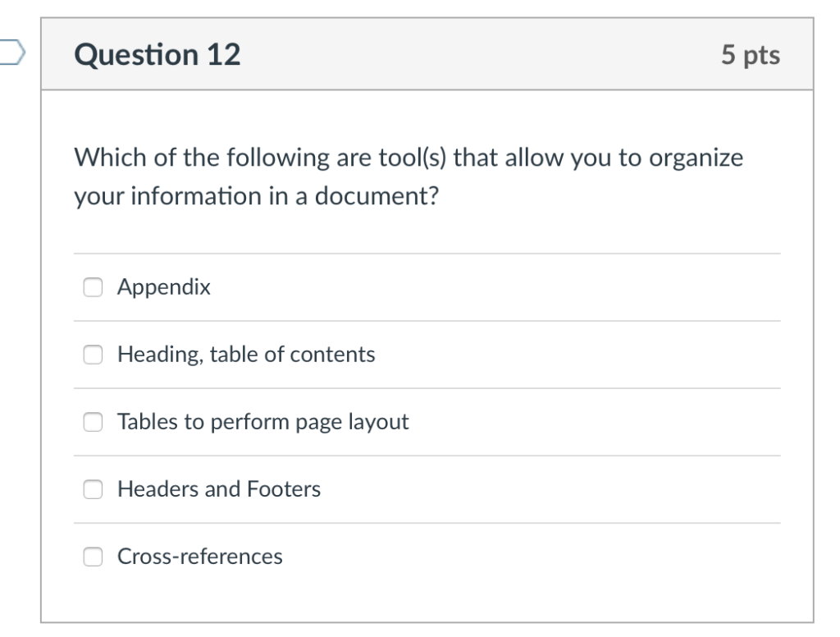Click the Appendix answer text label
Screen dimensions: 840x637
(x=164, y=286)
